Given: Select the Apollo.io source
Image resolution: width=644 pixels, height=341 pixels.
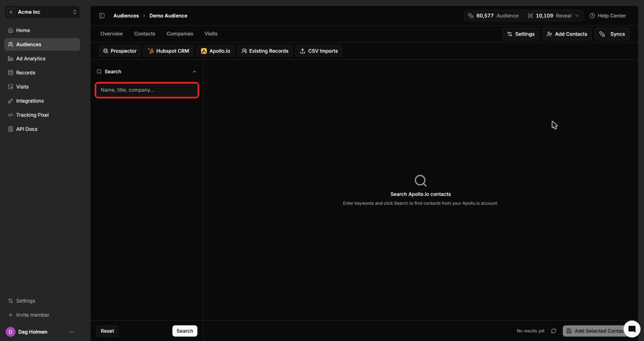Looking at the screenshot, I should [216, 51].
